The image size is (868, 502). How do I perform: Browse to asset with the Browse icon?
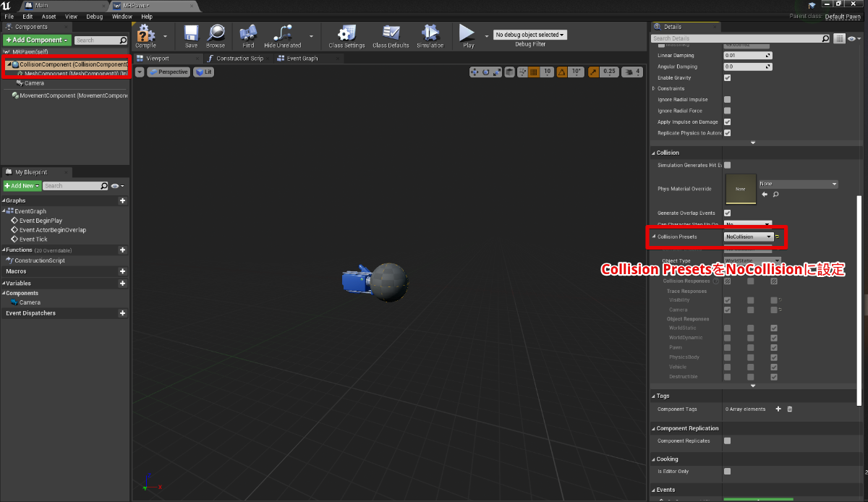pos(216,35)
